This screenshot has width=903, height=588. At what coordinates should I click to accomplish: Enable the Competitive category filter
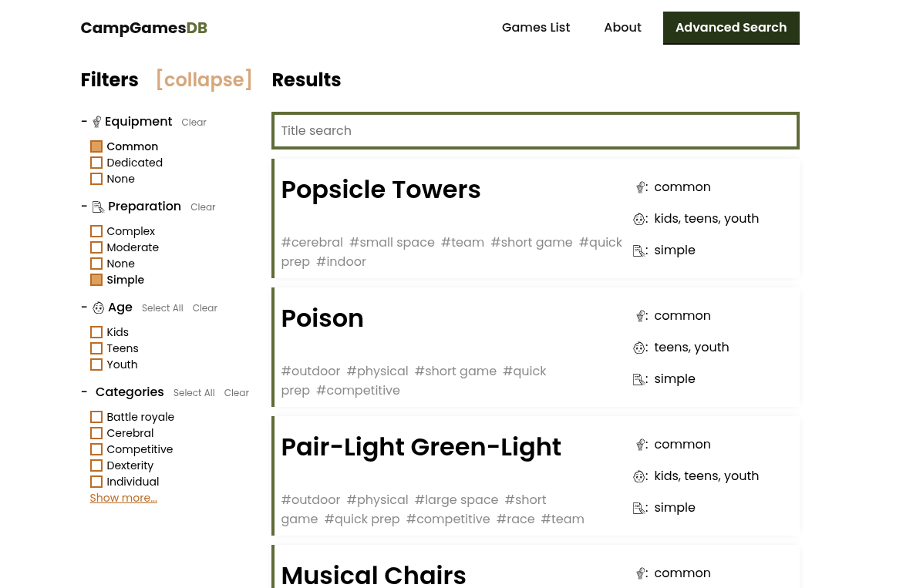(x=96, y=449)
